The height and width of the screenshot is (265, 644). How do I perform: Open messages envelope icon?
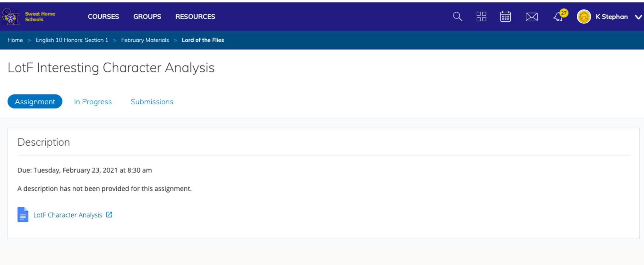531,17
